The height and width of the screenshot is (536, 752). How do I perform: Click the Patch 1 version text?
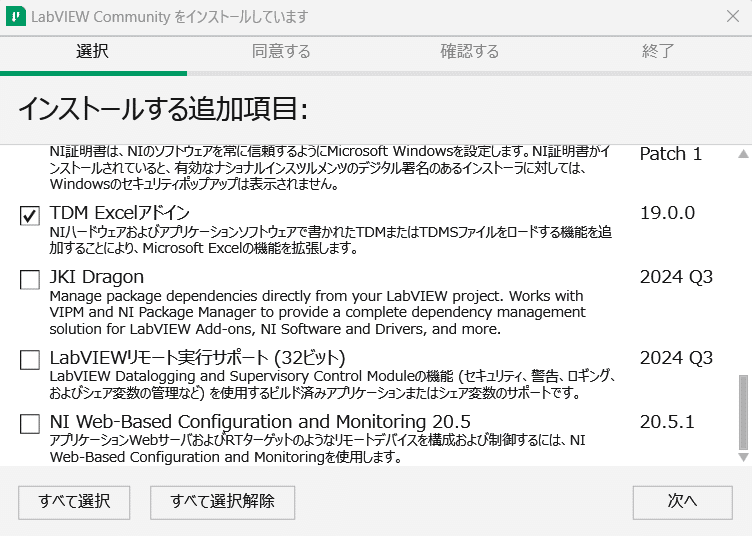tap(671, 154)
